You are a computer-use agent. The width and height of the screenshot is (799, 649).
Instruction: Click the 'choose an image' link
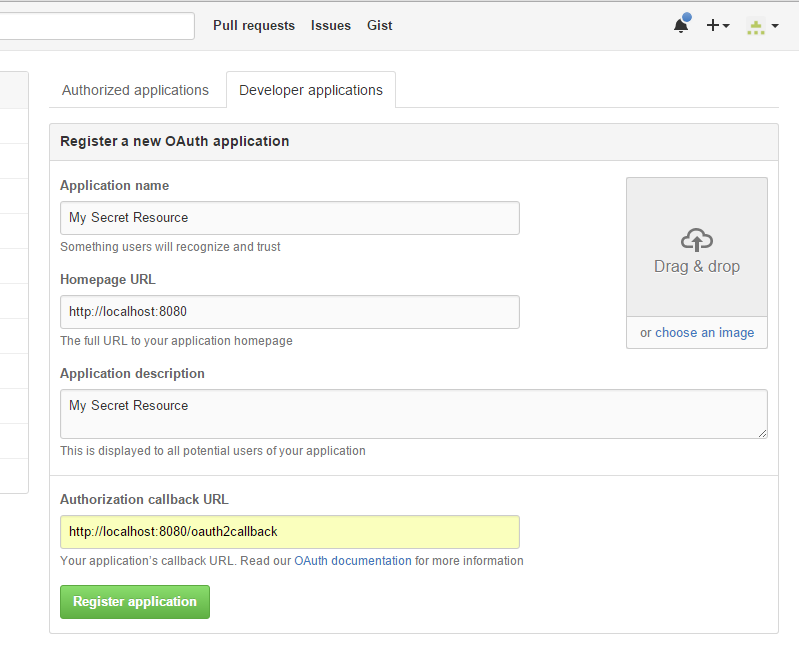pyautogui.click(x=704, y=333)
